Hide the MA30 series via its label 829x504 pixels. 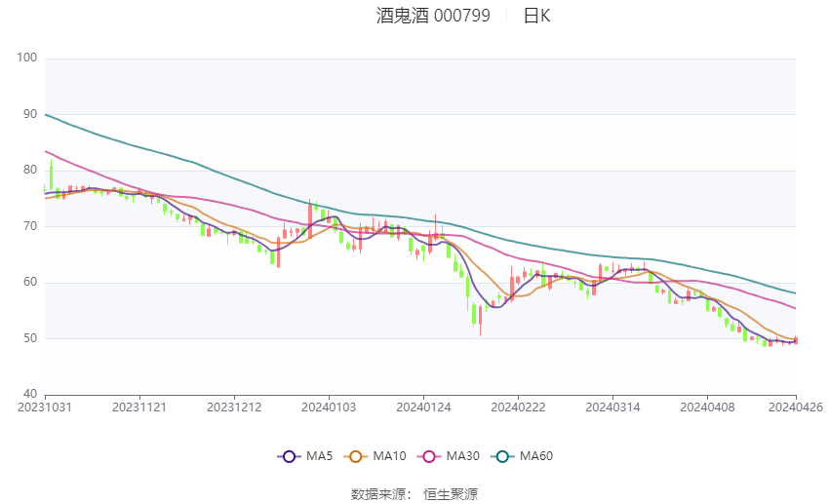462,456
